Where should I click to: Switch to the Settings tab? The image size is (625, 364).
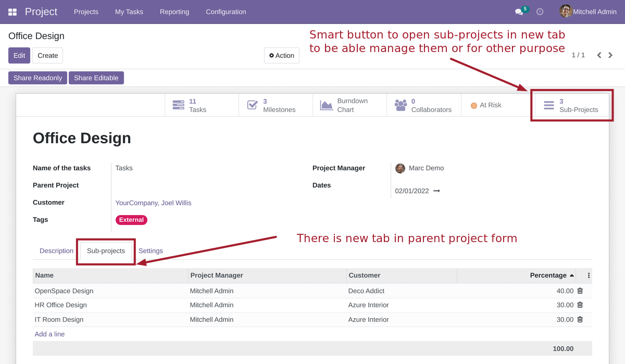[x=151, y=250]
